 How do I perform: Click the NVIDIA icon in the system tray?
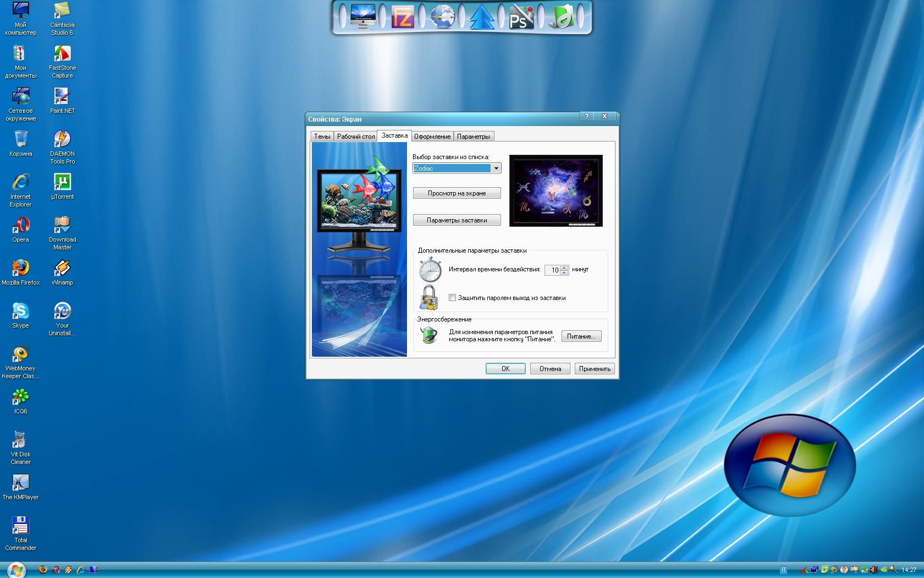pyautogui.click(x=884, y=570)
